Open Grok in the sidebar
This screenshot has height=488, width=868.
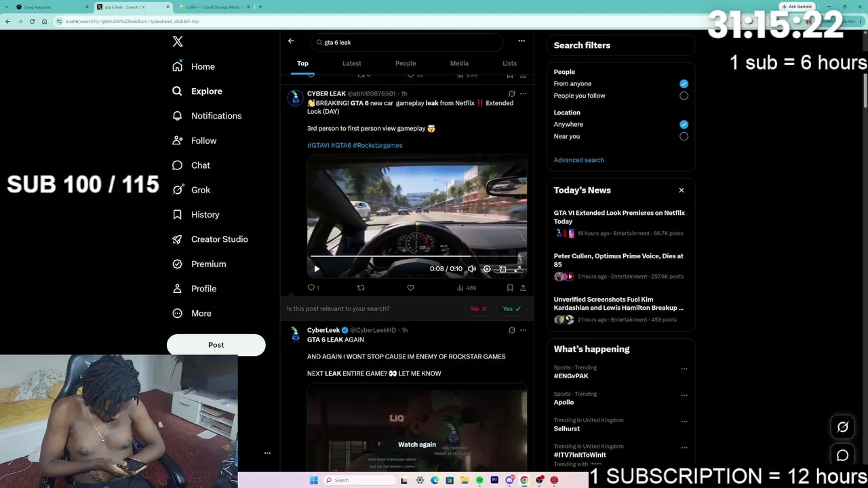pos(191,190)
